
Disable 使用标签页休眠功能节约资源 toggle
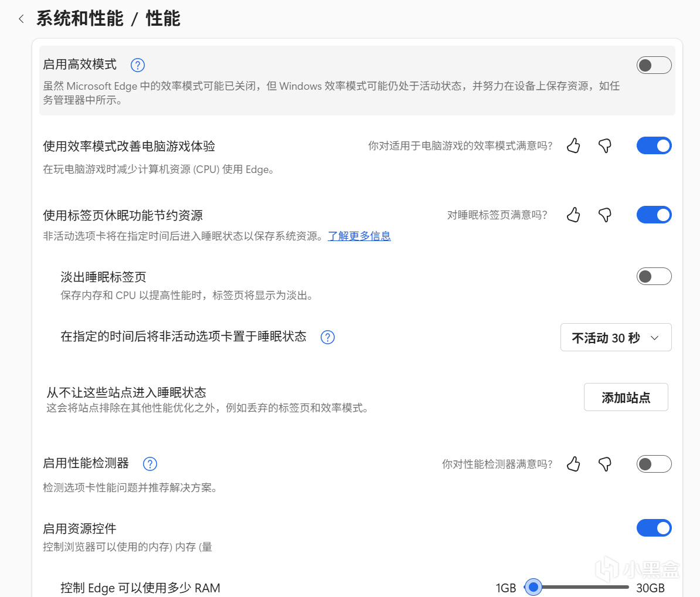(654, 215)
